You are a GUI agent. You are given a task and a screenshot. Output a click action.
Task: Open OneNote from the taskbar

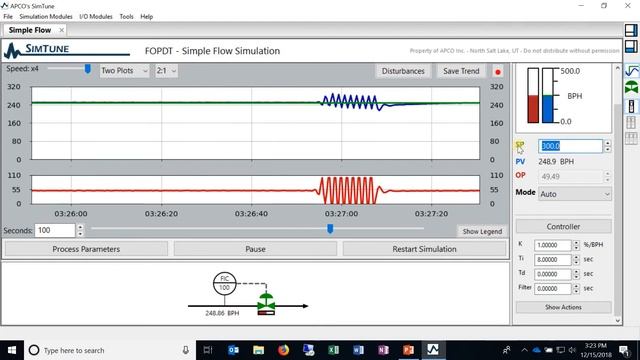pos(383,350)
